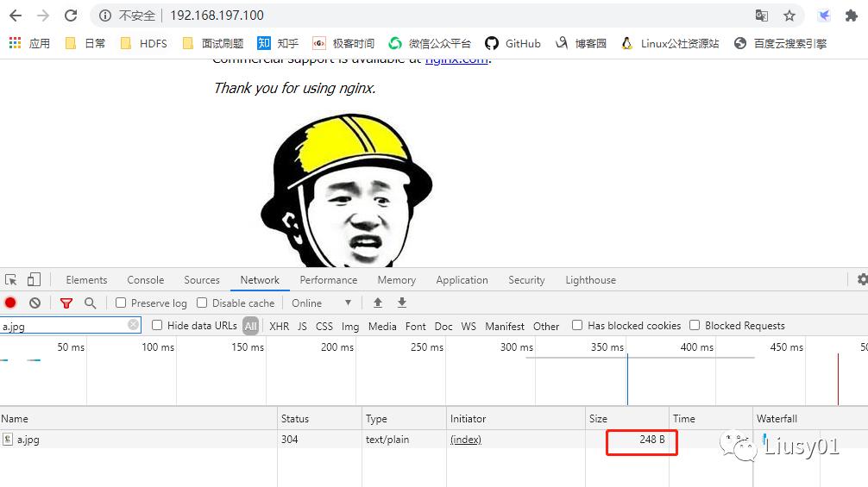Image resolution: width=868 pixels, height=487 pixels.
Task: Click the browser forward arrow
Action: [43, 16]
